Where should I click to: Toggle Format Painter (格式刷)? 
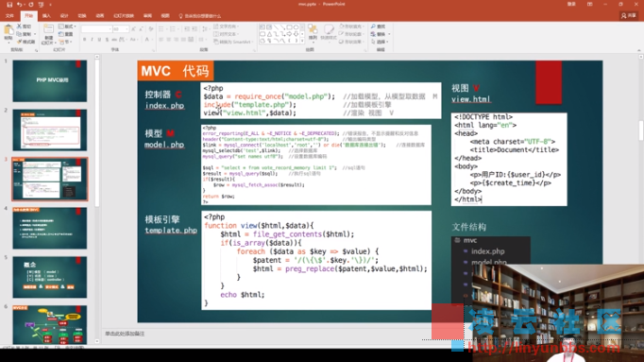click(x=25, y=42)
